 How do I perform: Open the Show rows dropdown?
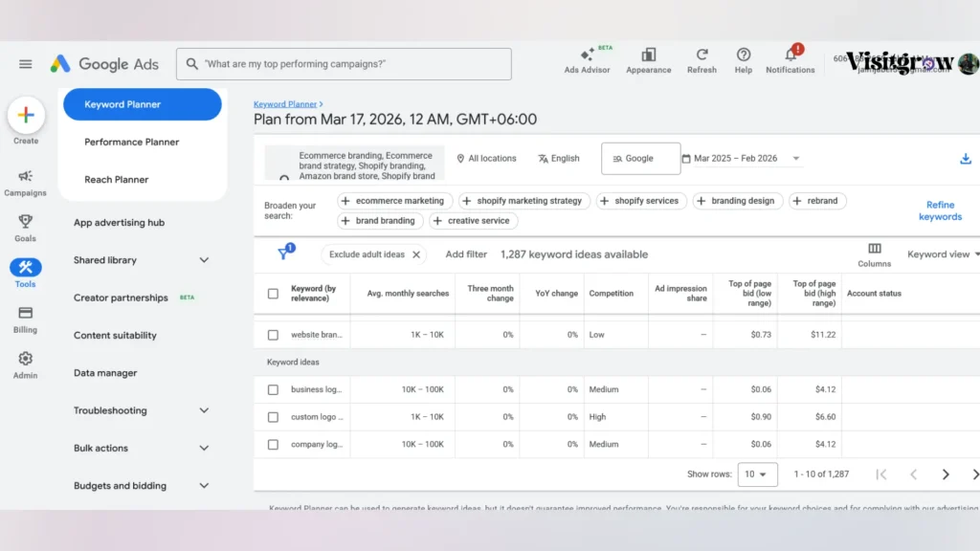(757, 474)
